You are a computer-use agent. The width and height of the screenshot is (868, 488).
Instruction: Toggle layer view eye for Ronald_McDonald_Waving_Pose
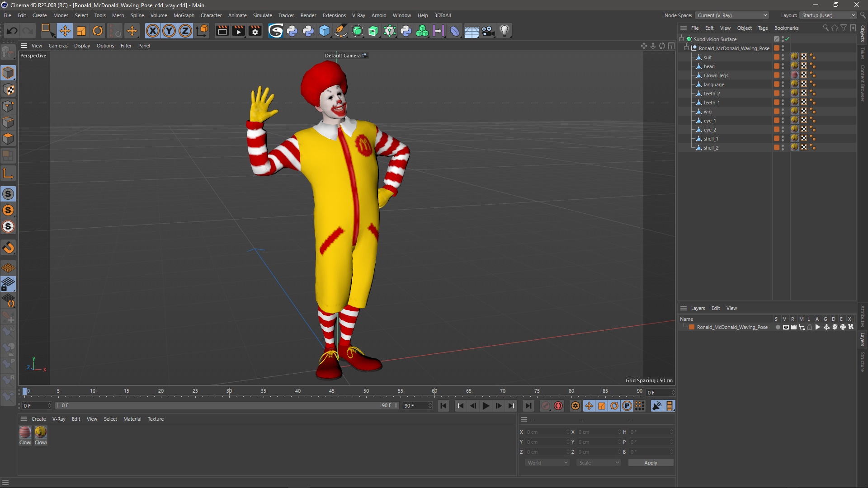786,327
